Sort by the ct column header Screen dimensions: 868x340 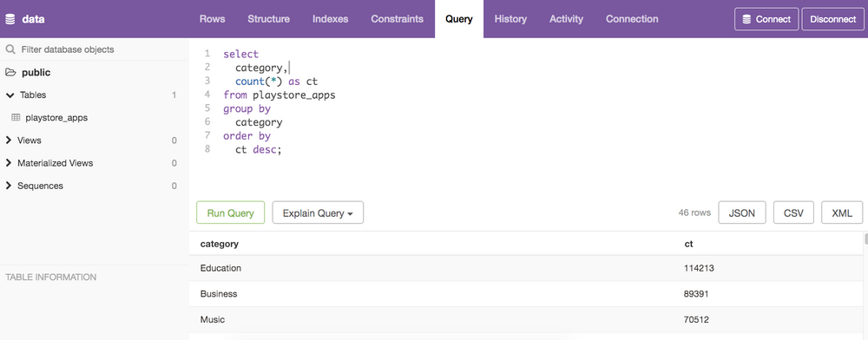pos(688,244)
